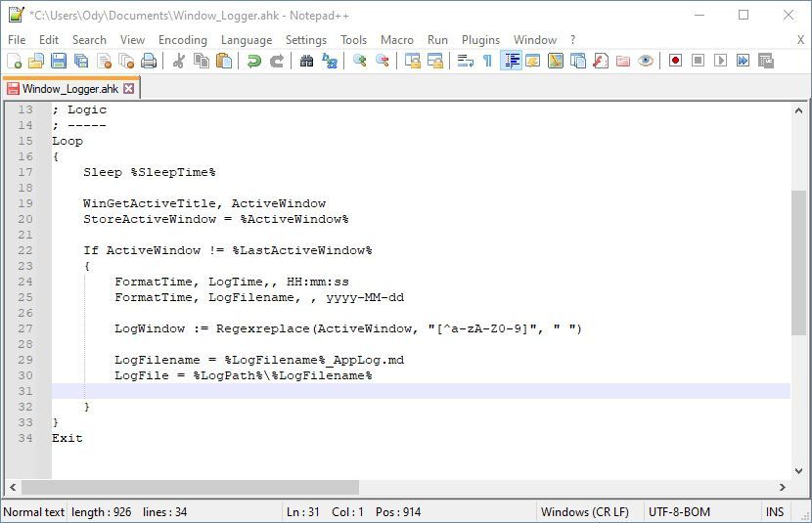Open the Window menu

tap(534, 40)
